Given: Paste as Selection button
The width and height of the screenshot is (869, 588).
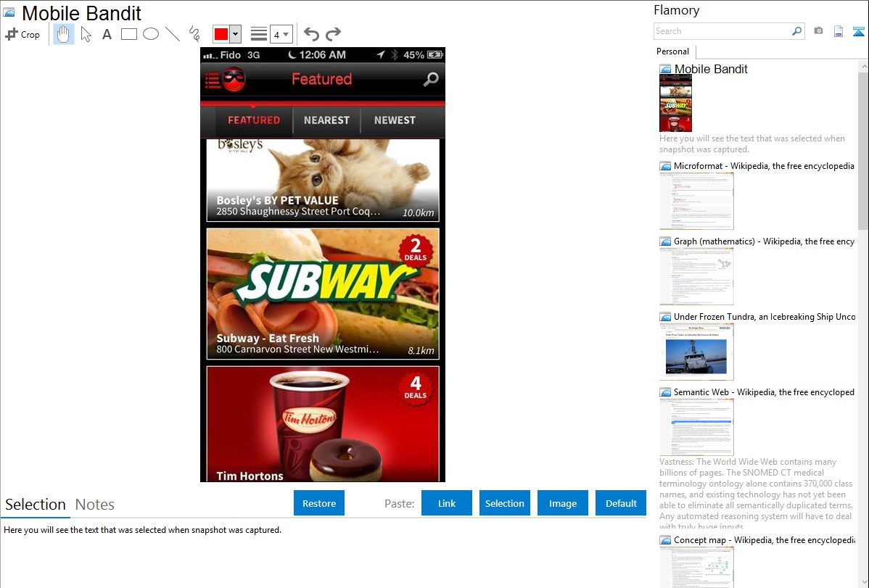Looking at the screenshot, I should point(504,503).
